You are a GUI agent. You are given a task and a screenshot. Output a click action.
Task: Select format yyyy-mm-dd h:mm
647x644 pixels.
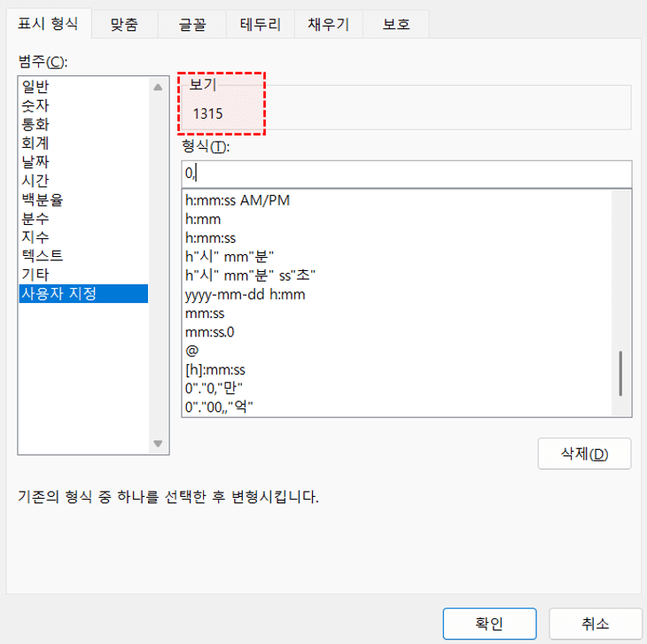click(398, 294)
